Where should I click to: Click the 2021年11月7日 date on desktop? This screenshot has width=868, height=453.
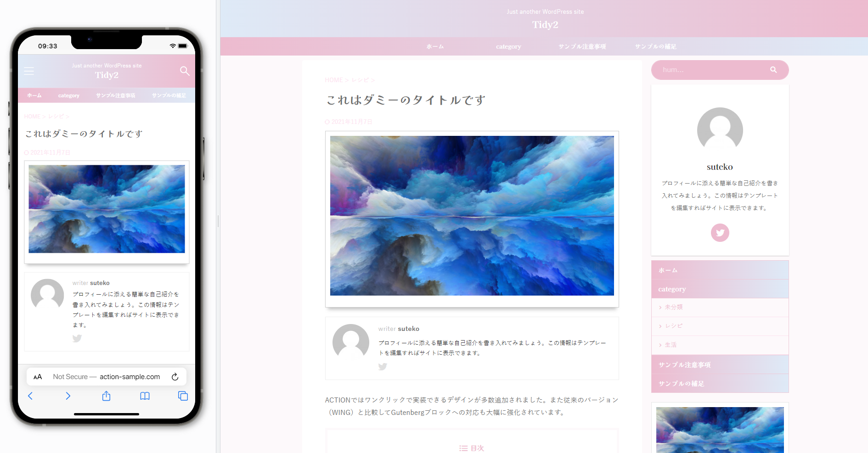pos(352,122)
